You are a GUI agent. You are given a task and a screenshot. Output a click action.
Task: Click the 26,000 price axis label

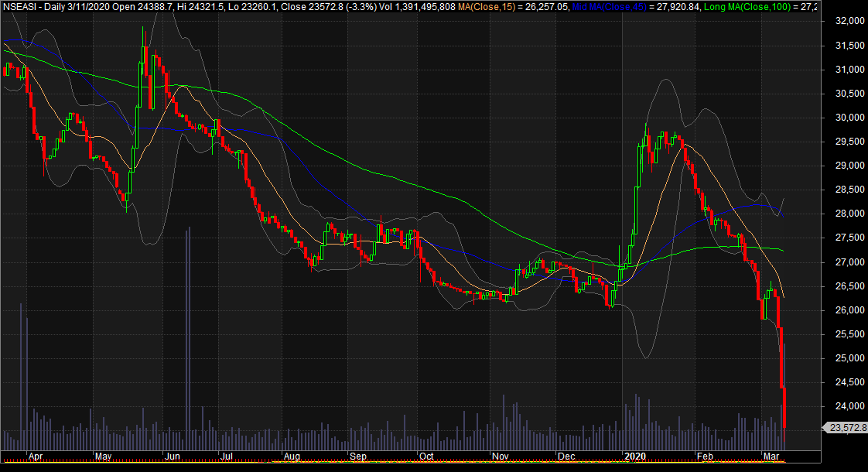pyautogui.click(x=849, y=310)
